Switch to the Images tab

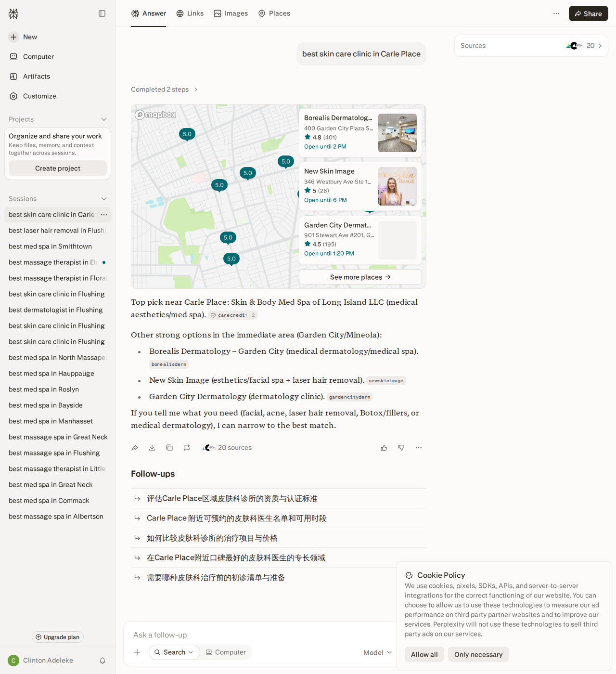coord(231,13)
